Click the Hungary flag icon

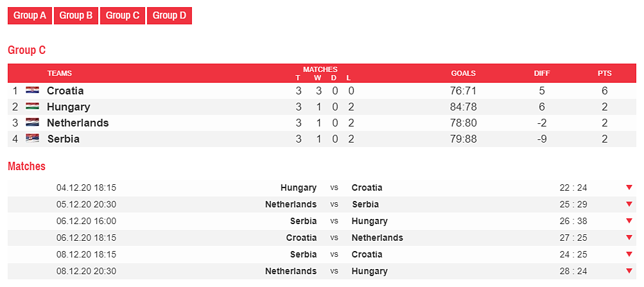point(32,107)
